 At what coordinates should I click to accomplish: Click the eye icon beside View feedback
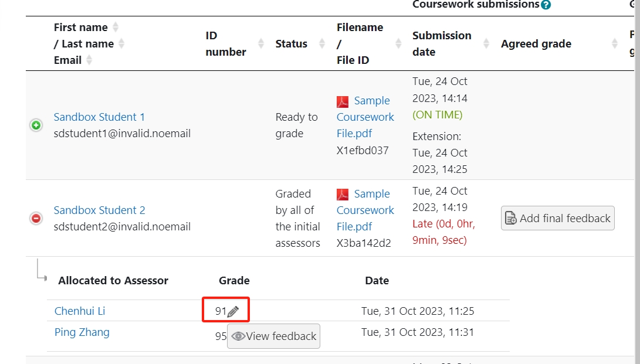click(238, 336)
